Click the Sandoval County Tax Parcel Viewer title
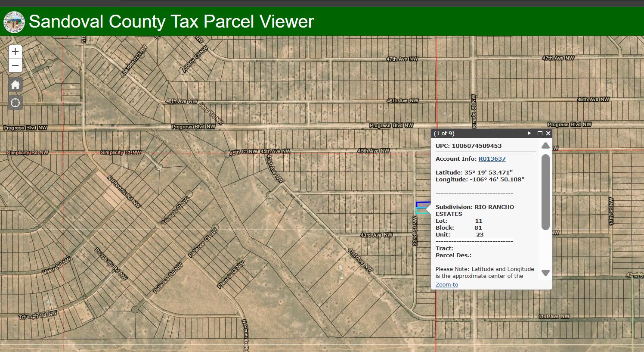This screenshot has height=352, width=644. pyautogui.click(x=171, y=22)
